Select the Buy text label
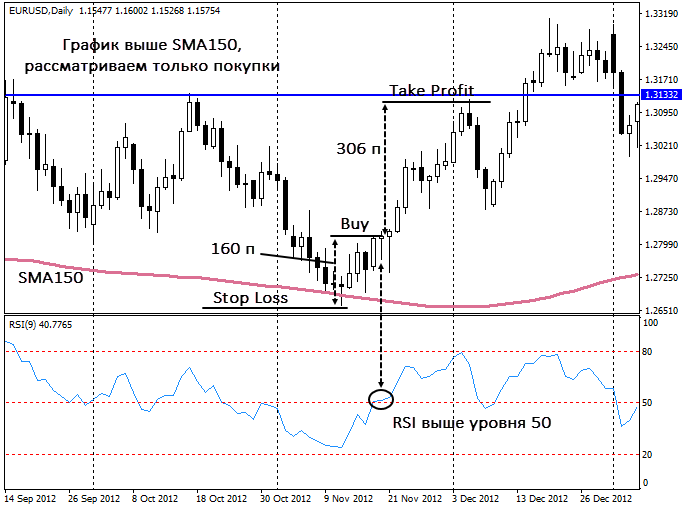 (354, 224)
